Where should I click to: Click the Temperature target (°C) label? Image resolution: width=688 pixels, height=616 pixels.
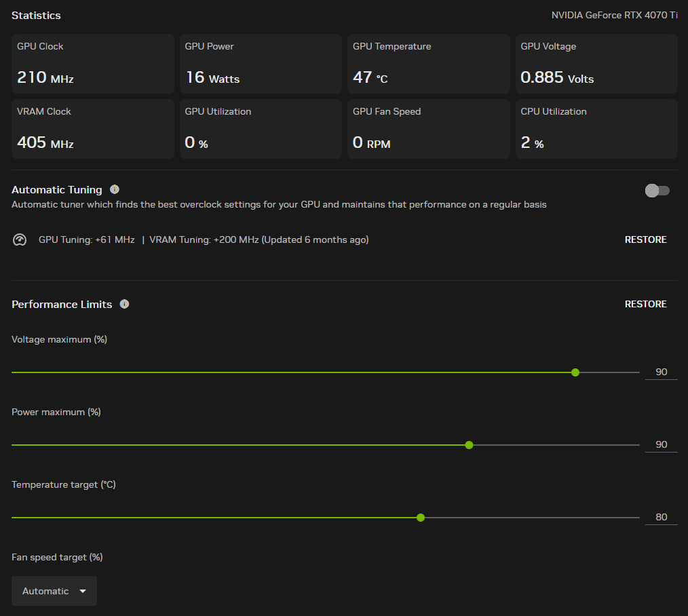64,484
